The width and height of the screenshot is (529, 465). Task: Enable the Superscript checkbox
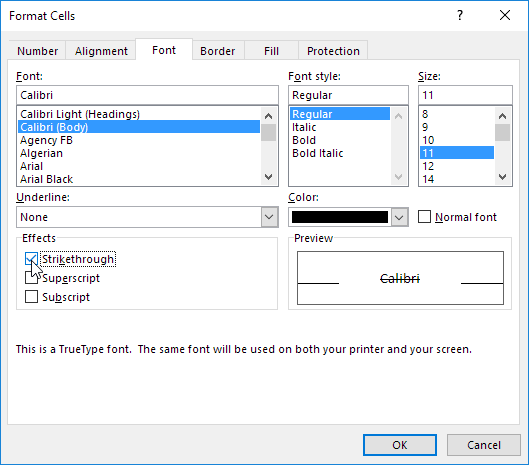tap(31, 278)
